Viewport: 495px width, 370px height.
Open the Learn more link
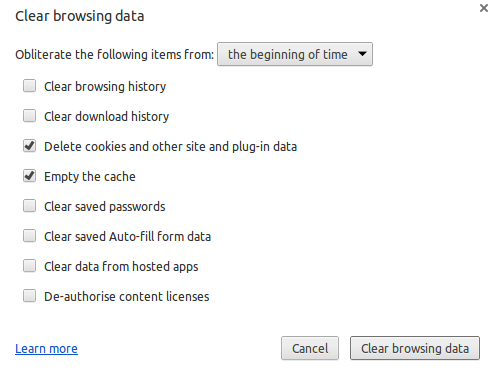46,349
